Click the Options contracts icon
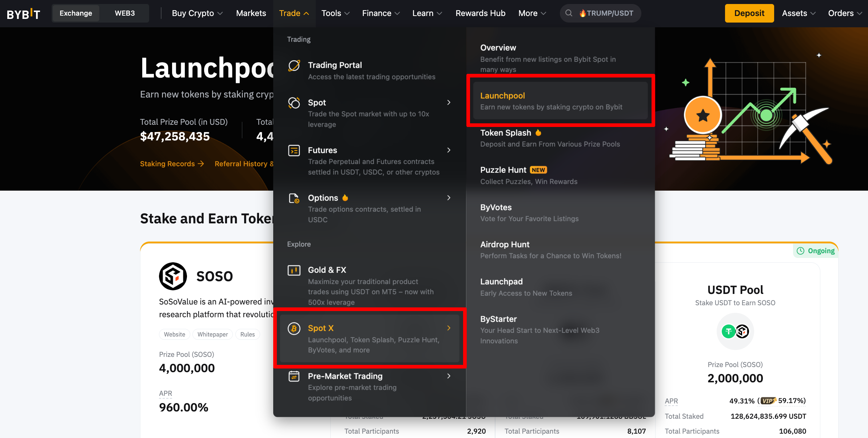 click(294, 198)
